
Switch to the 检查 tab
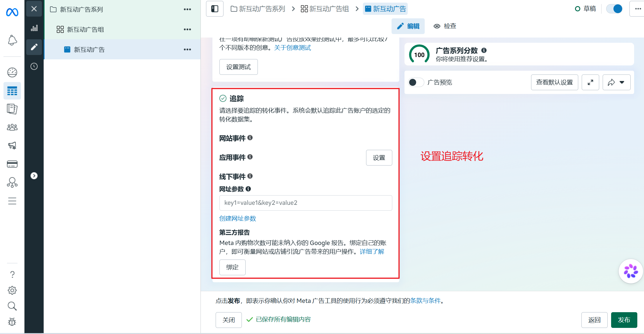point(445,26)
